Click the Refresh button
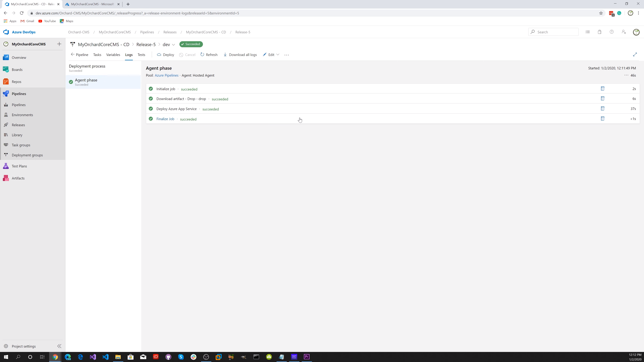 pyautogui.click(x=209, y=55)
